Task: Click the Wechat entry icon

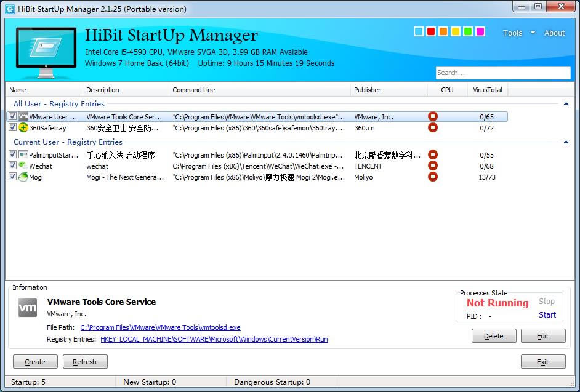Action: (23, 166)
